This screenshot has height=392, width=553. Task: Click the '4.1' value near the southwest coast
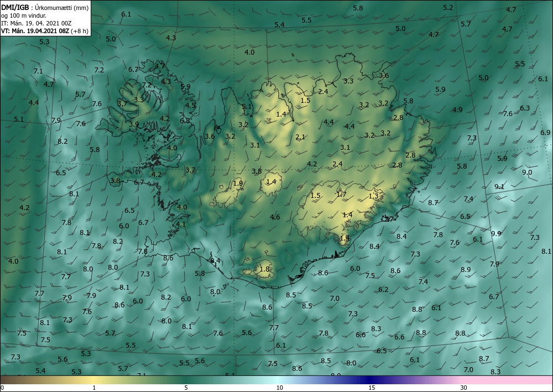(181, 224)
